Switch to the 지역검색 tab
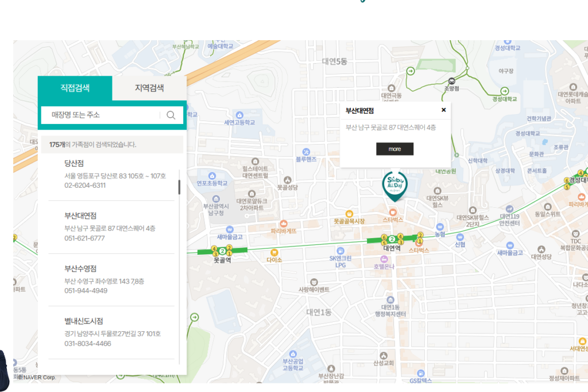Screen dimensions: 588x392 [149, 88]
